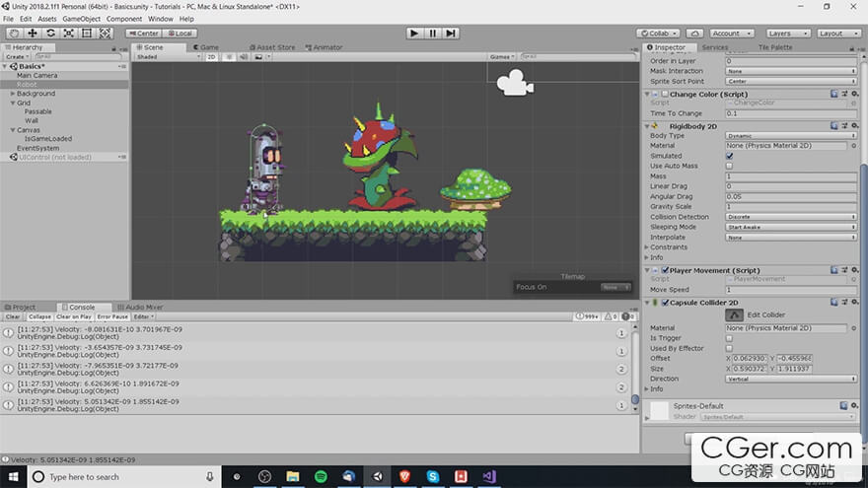Screen dimensions: 868x488
Task: Open Sprites-Default material help icon
Action: [843, 405]
